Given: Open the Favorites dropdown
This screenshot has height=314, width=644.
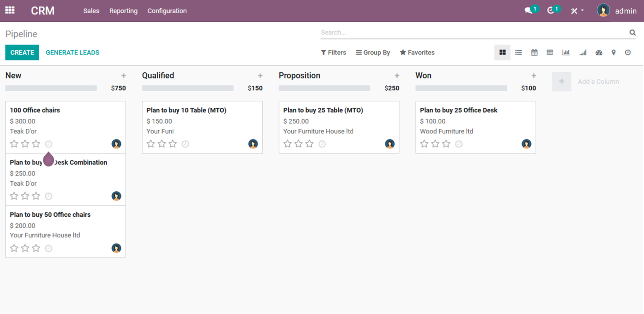Looking at the screenshot, I should tap(417, 52).
